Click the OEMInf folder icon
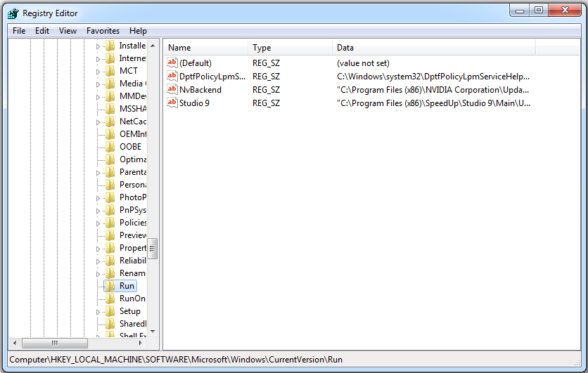 (110, 134)
